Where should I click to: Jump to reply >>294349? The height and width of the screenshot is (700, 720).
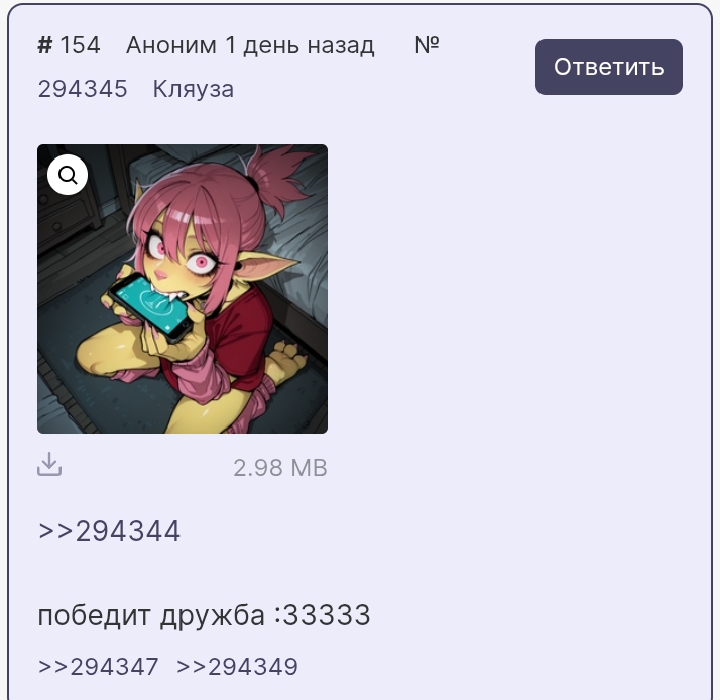(x=237, y=667)
